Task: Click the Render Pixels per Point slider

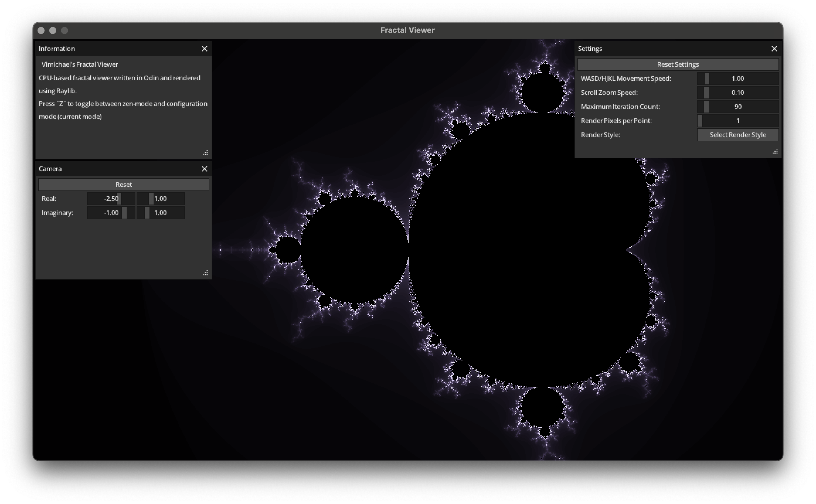Action: [x=738, y=121]
